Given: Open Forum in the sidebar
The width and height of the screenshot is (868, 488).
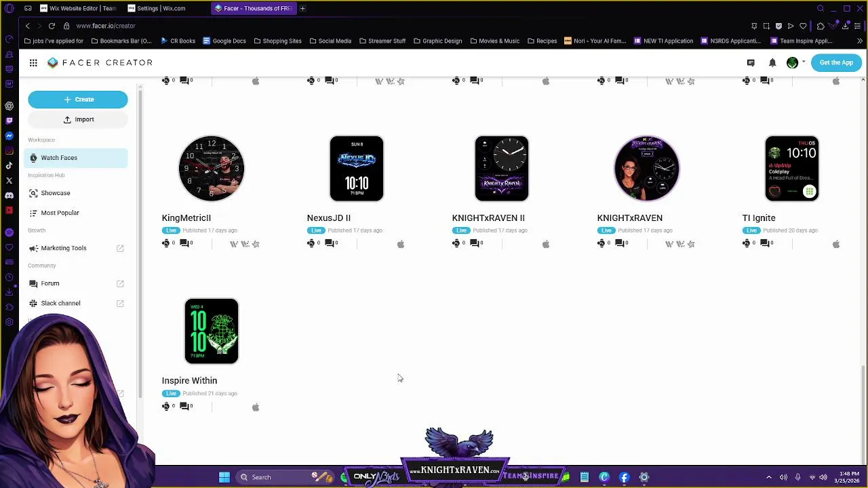Looking at the screenshot, I should [50, 283].
